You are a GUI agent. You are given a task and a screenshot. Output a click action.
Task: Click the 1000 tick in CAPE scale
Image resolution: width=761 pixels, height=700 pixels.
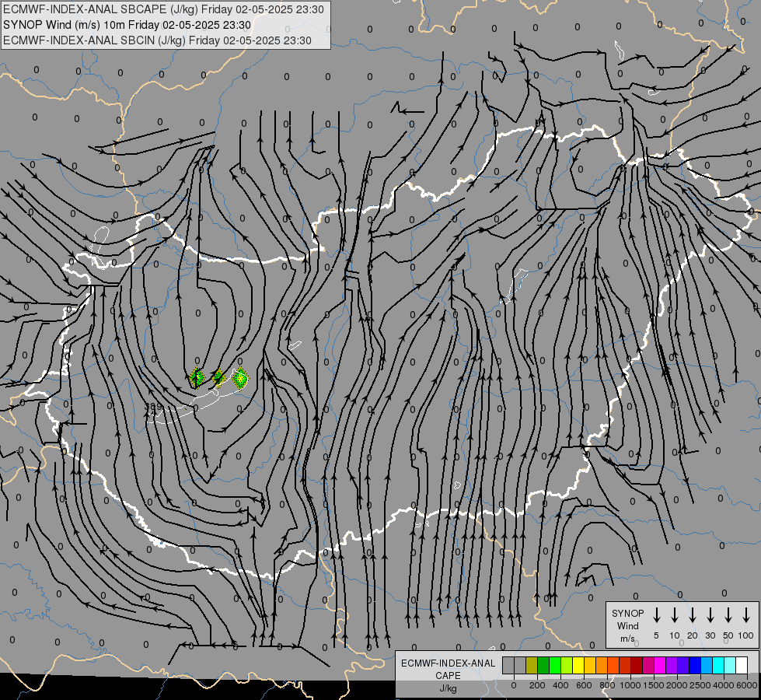pyautogui.click(x=630, y=685)
